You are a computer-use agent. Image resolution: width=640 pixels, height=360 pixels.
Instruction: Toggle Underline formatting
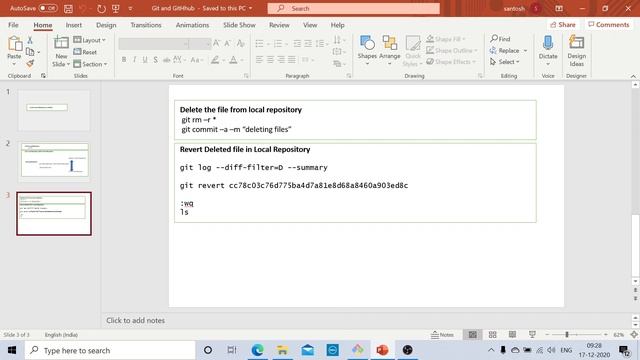(x=145, y=60)
